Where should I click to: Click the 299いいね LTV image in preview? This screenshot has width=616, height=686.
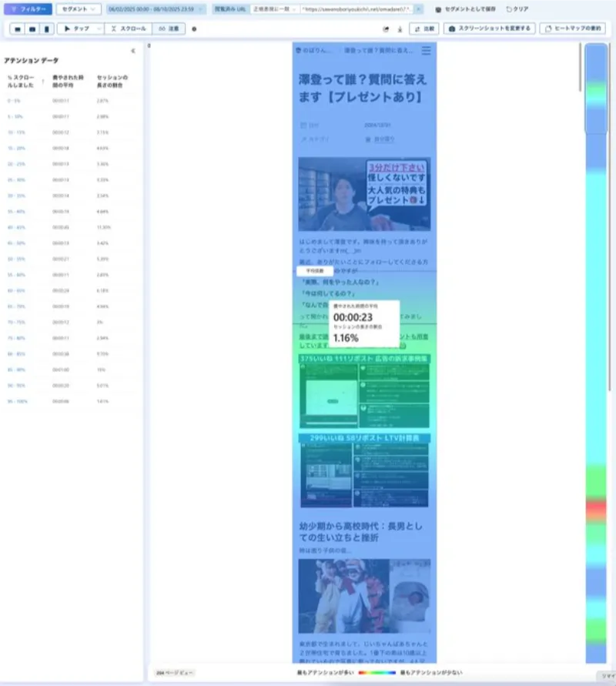coord(364,470)
